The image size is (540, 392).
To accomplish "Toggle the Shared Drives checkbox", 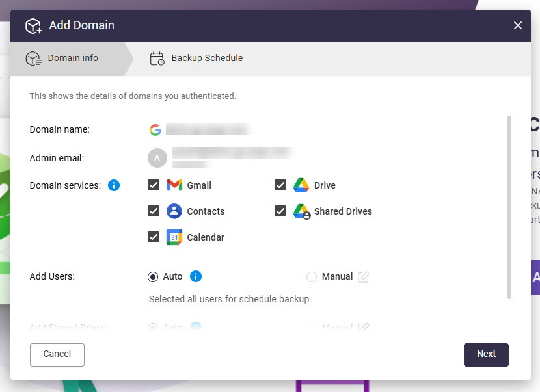I will pos(280,211).
